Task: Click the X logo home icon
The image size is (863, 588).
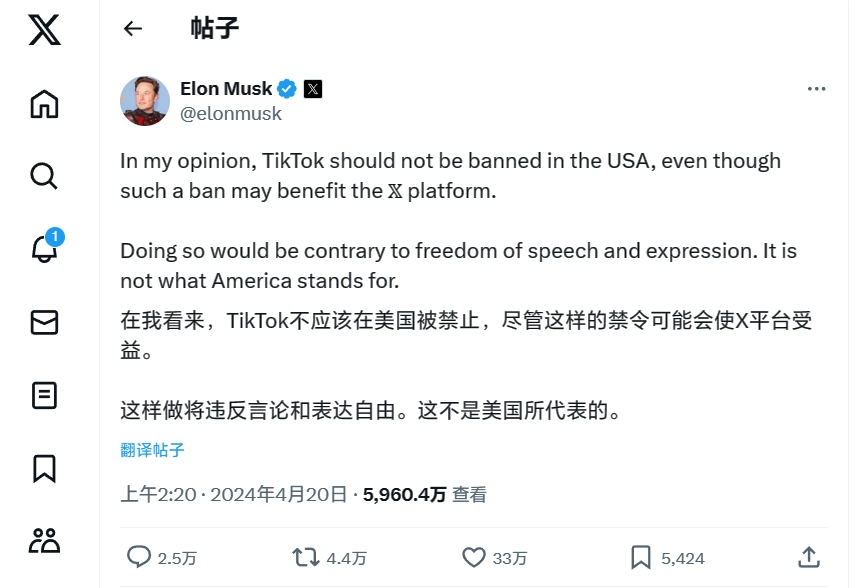Action: (x=44, y=29)
